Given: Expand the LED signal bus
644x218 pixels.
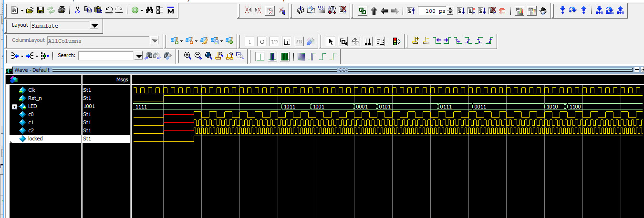Looking at the screenshot, I should (x=14, y=107).
